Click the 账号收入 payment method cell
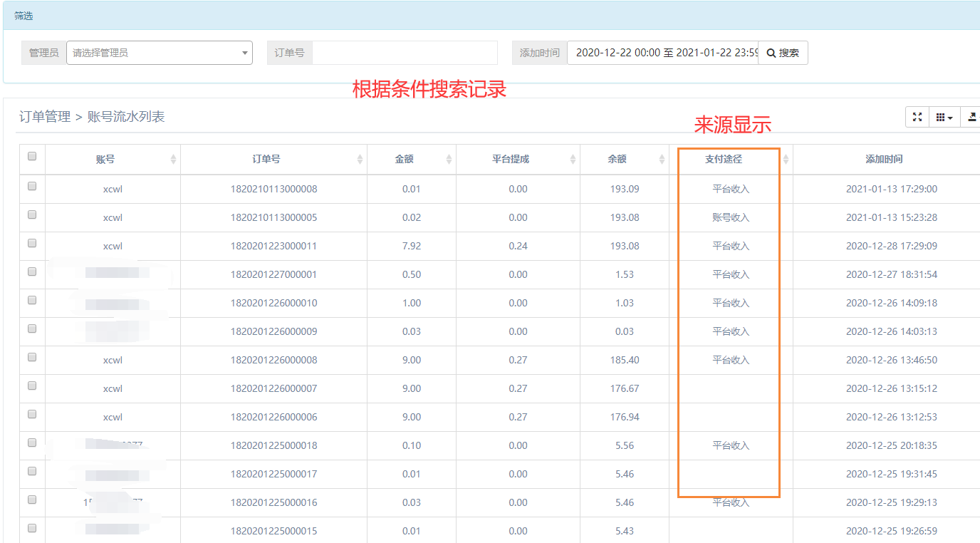Screen dimensions: 980x543 pyautogui.click(x=731, y=217)
